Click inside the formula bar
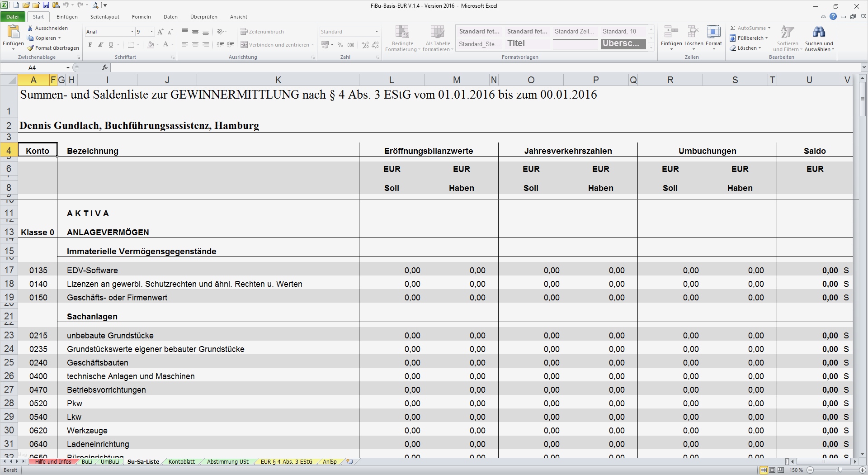 (316, 67)
